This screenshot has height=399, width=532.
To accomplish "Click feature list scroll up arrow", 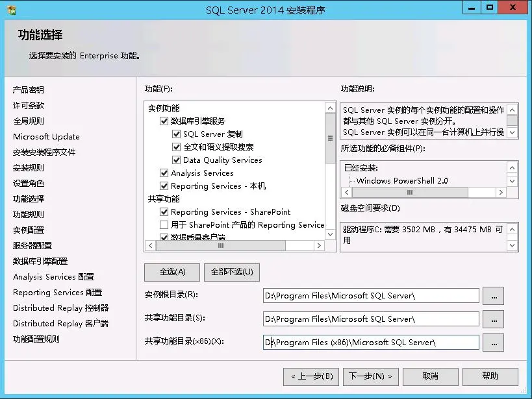I will 330,108.
